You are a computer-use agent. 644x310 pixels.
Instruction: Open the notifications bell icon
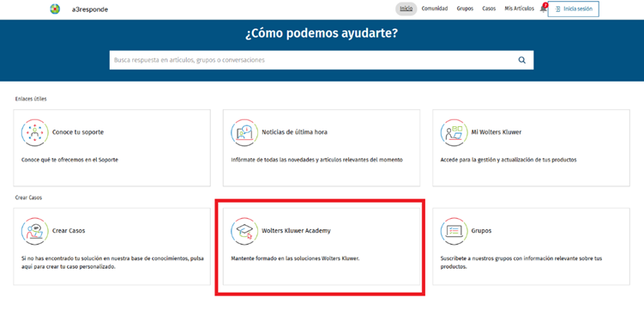(x=543, y=9)
